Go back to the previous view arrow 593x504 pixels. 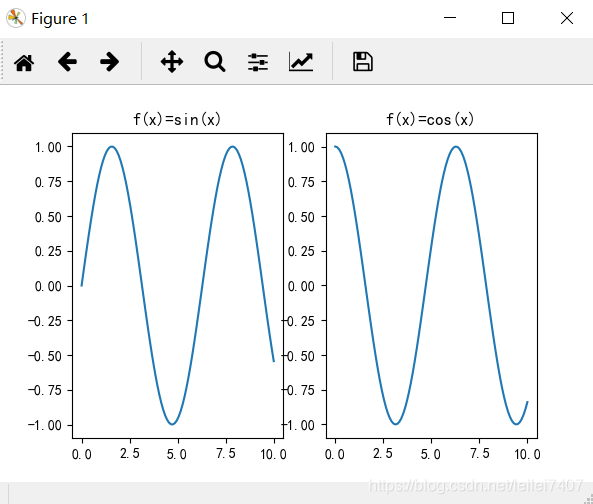67,62
